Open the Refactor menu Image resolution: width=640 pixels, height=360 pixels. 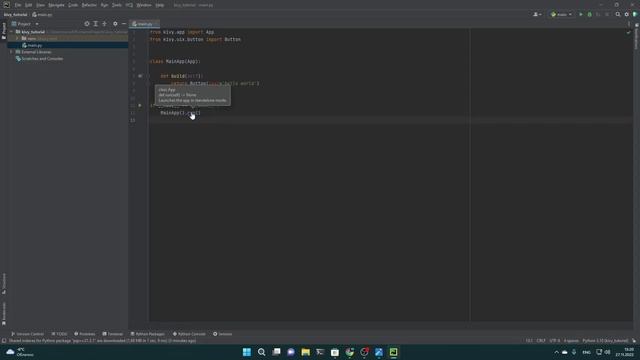click(89, 5)
